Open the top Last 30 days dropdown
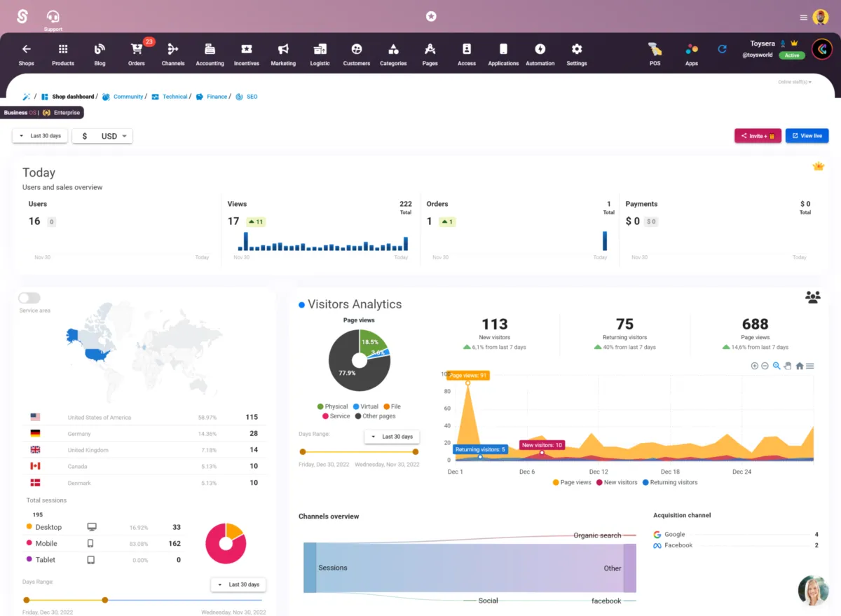Viewport: 841px width, 616px height. 40,136
